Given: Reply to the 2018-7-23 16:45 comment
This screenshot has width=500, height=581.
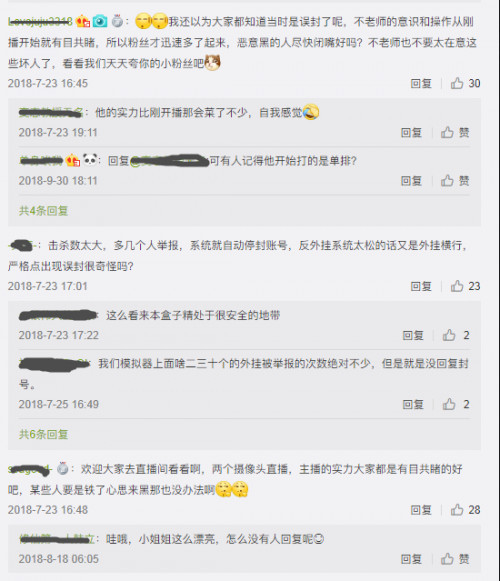Looking at the screenshot, I should [x=421, y=83].
